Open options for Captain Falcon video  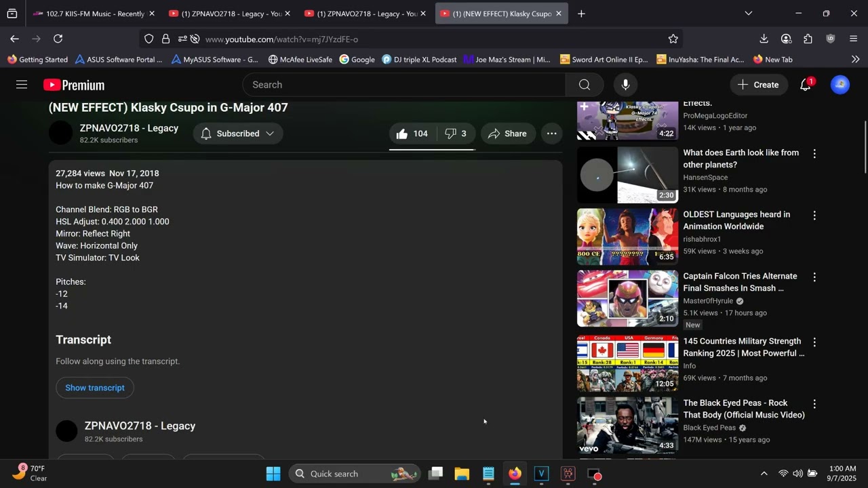pyautogui.click(x=814, y=277)
